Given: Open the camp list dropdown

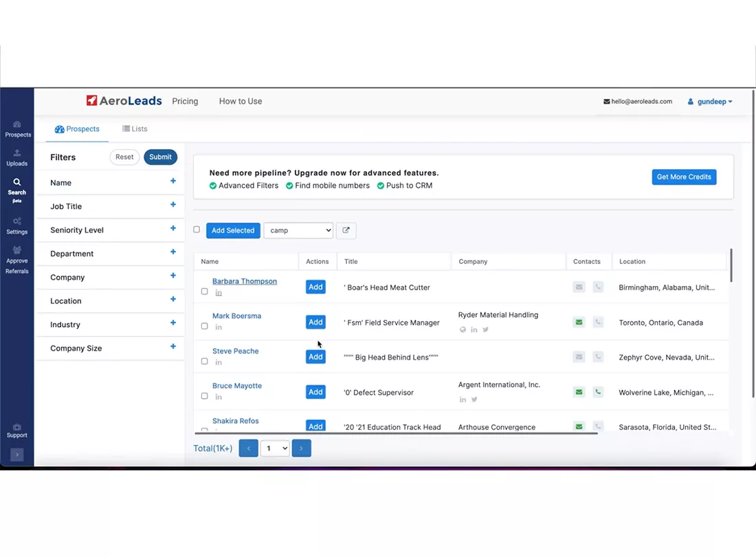Looking at the screenshot, I should [298, 230].
